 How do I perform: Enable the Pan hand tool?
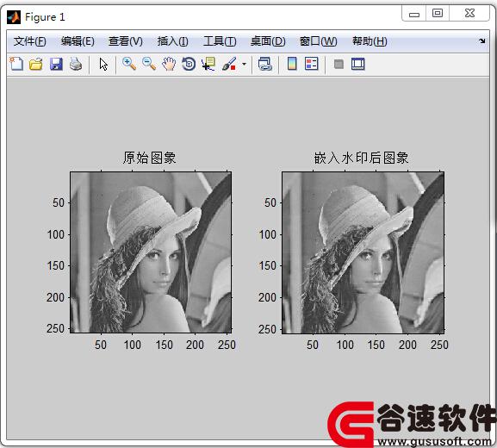coord(169,64)
